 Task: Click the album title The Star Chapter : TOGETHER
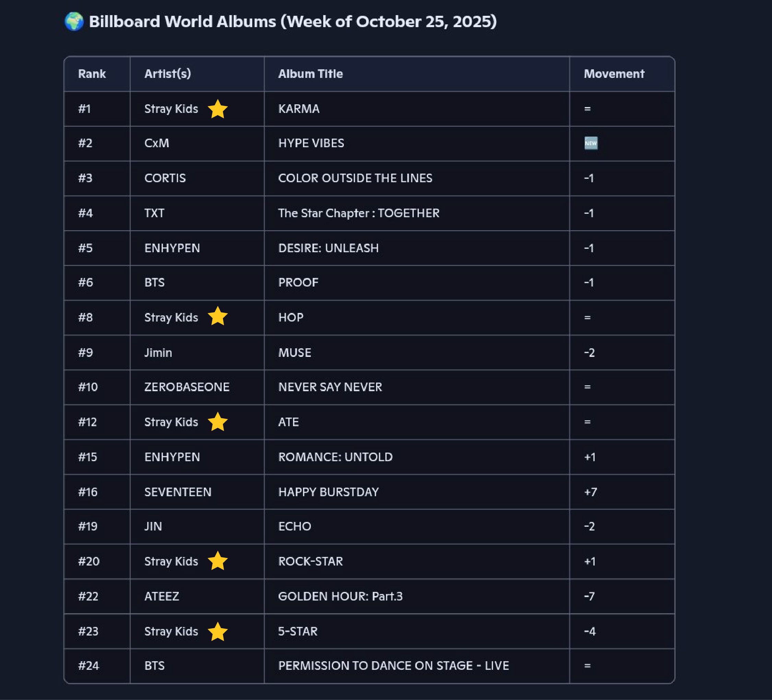(x=359, y=213)
